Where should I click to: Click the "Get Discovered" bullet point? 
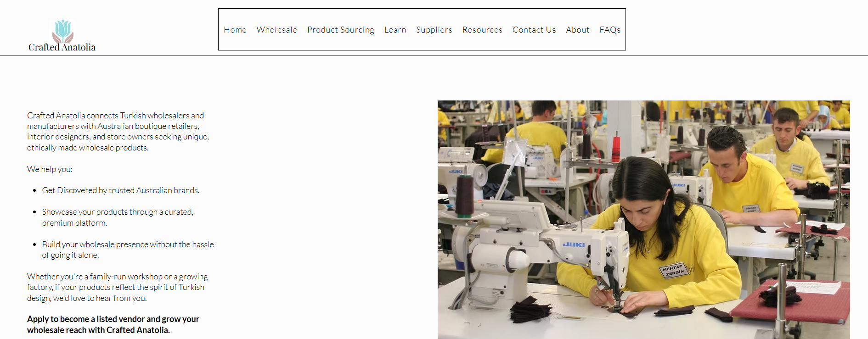(x=120, y=190)
